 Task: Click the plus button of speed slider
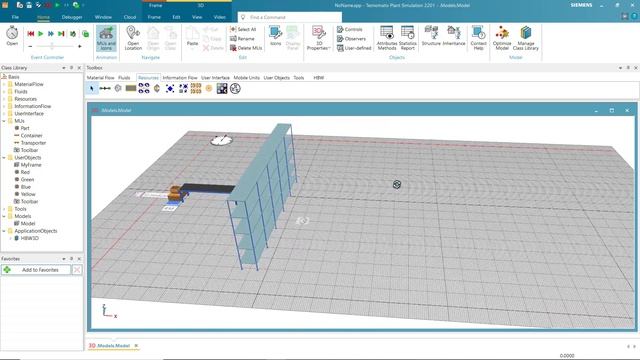coord(80,47)
